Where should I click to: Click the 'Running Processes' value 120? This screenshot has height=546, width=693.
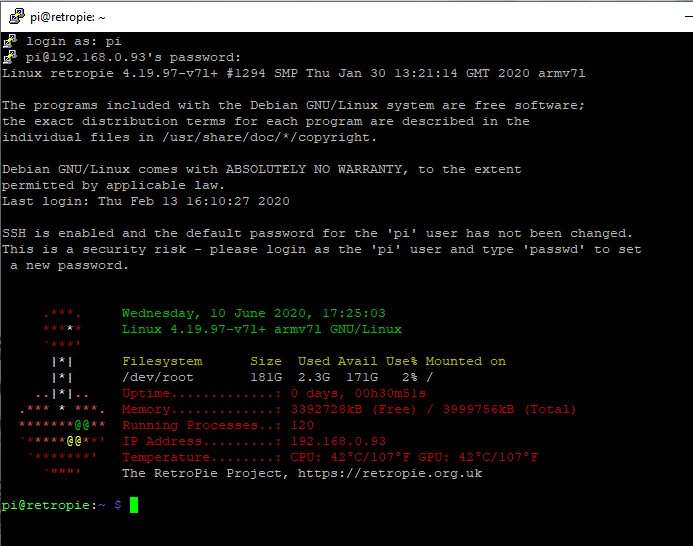coord(301,425)
